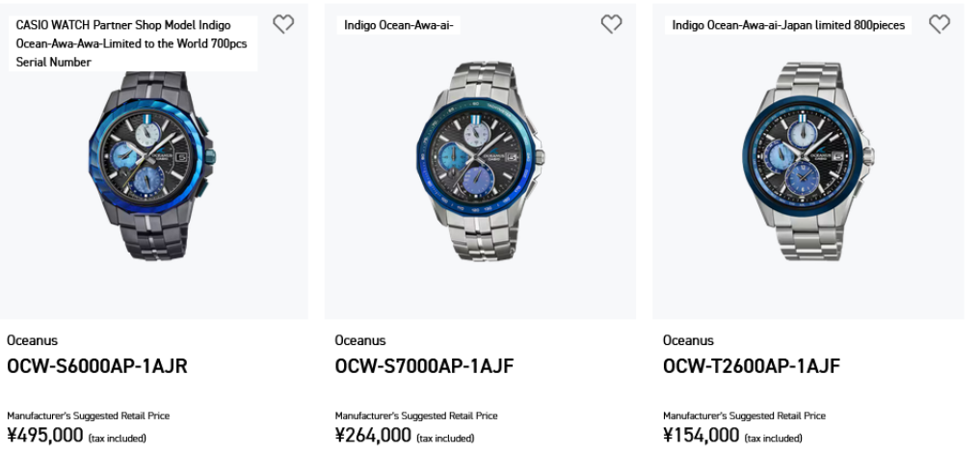Click Oceanus brand above OCW-S6000AP-1AJR
Screen dimensions: 980x455
(x=32, y=340)
